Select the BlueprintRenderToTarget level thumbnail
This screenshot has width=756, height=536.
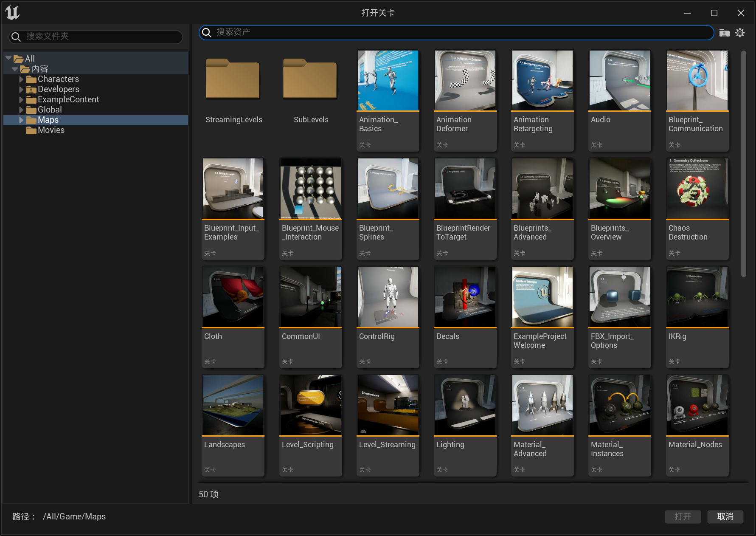click(465, 189)
